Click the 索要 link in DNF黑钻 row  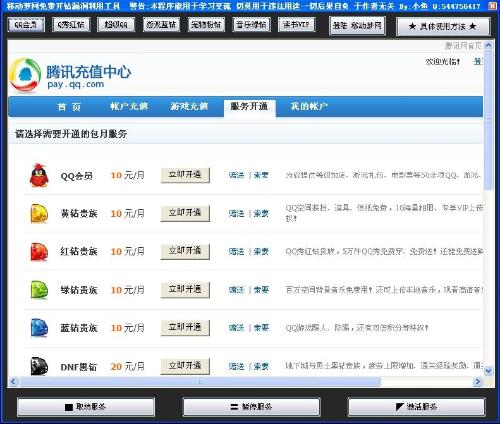pos(261,366)
